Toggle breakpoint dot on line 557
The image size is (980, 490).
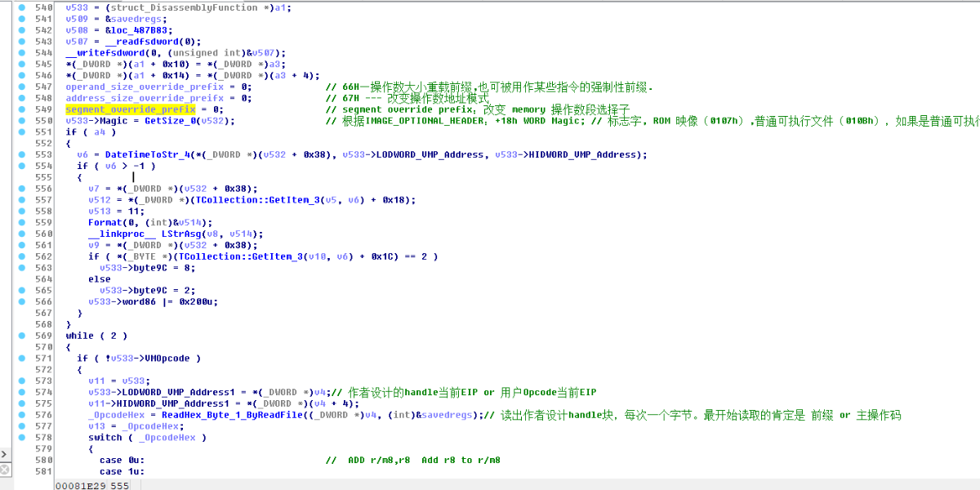(x=21, y=200)
